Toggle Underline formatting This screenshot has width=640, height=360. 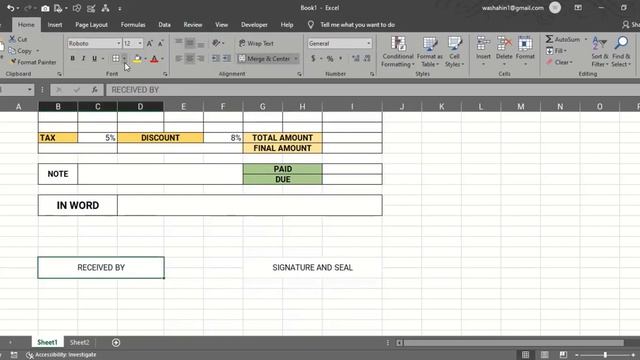(x=94, y=59)
